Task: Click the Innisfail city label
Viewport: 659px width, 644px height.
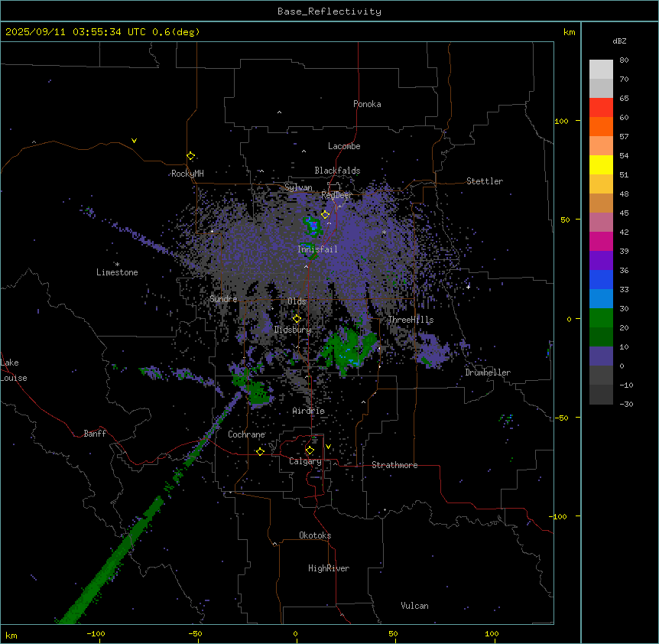Action: pos(317,249)
